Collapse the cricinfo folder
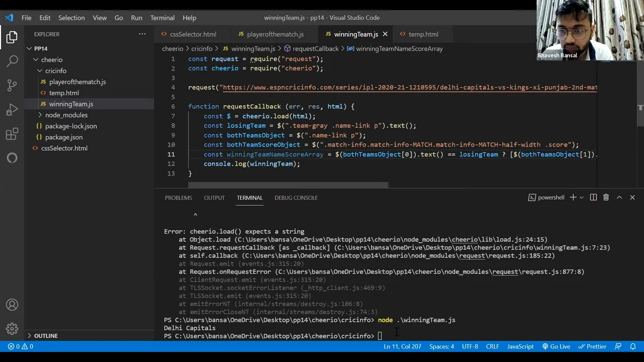This screenshot has height=362, width=644. tap(55, 71)
